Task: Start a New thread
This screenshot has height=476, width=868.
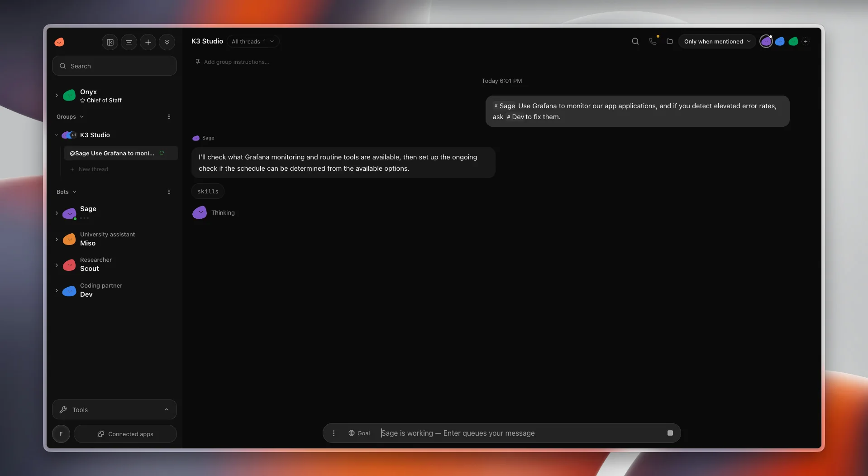Action: [89, 169]
